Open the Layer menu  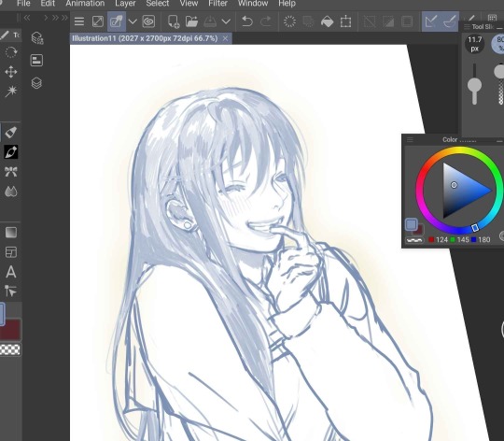(x=125, y=4)
